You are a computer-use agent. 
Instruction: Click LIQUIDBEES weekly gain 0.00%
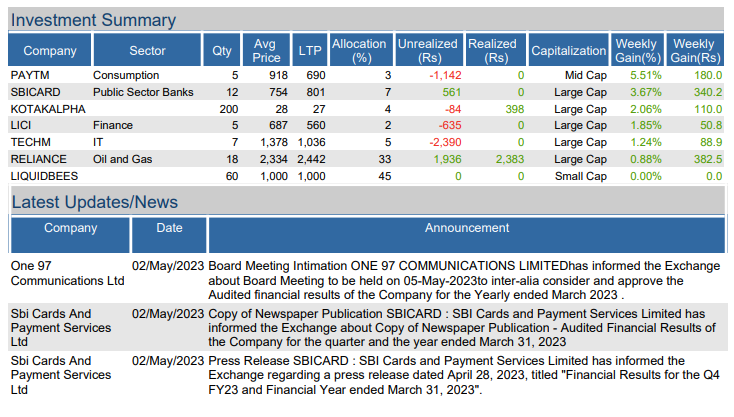point(646,176)
